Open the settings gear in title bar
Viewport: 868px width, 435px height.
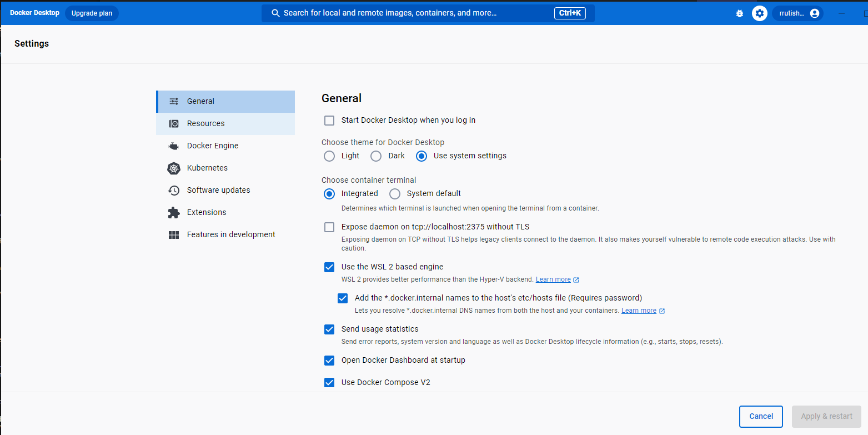click(759, 13)
